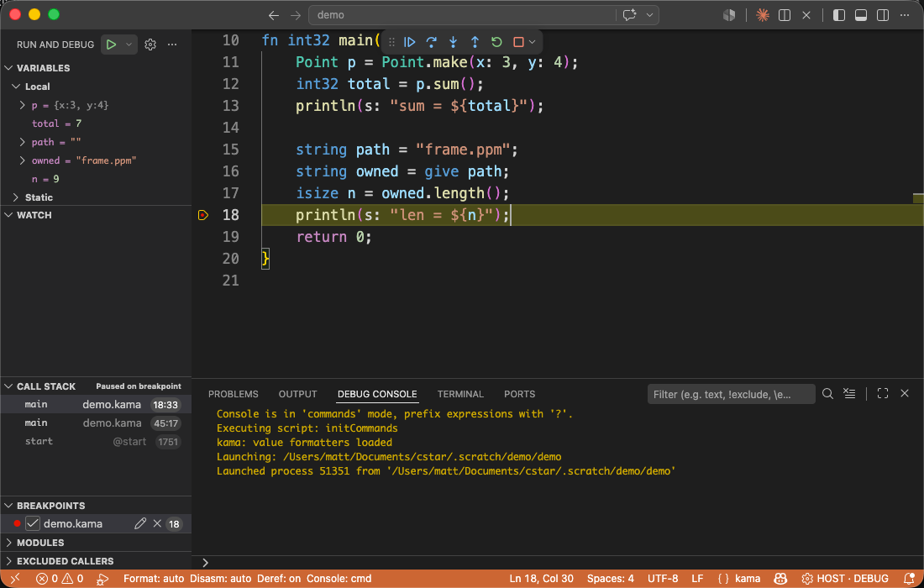924x588 pixels.
Task: Open chat dropdown arrow in title bar
Action: [x=649, y=15]
